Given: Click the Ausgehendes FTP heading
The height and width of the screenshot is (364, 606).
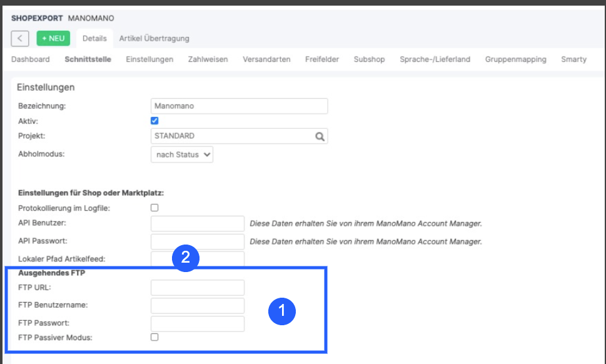Looking at the screenshot, I should click(51, 273).
